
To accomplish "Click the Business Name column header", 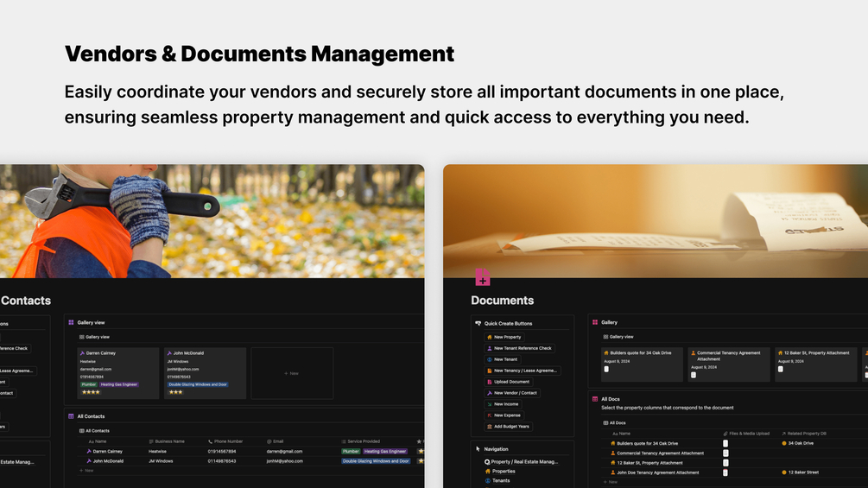I will [167, 441].
